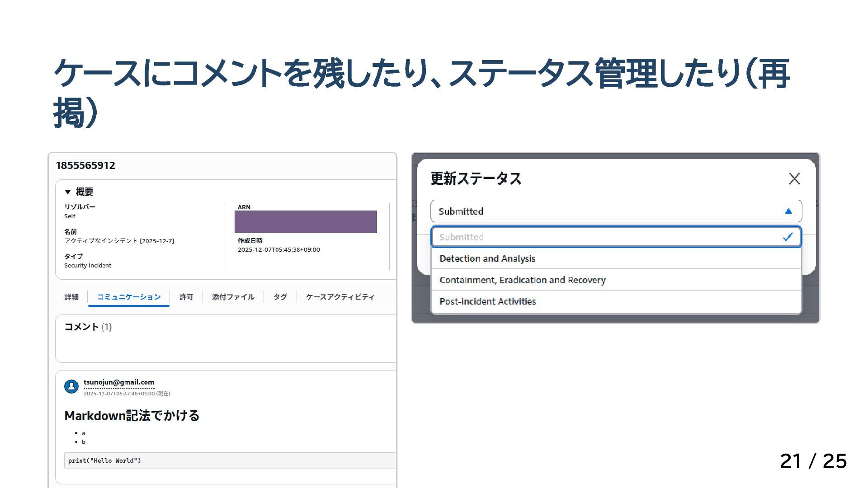Click the checkmark icon next to Submitted
This screenshot has height=488, width=868.
[x=788, y=237]
